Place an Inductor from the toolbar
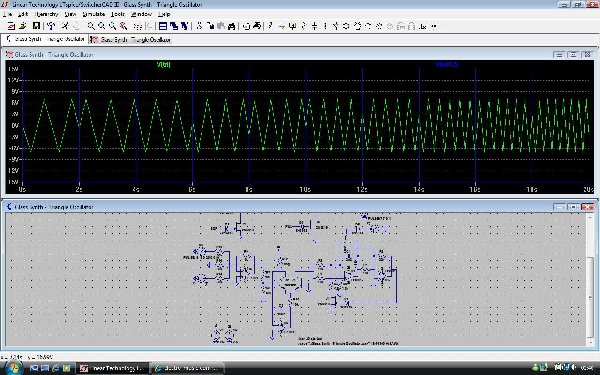Viewport: 600px width, 375px height. (x=325, y=26)
